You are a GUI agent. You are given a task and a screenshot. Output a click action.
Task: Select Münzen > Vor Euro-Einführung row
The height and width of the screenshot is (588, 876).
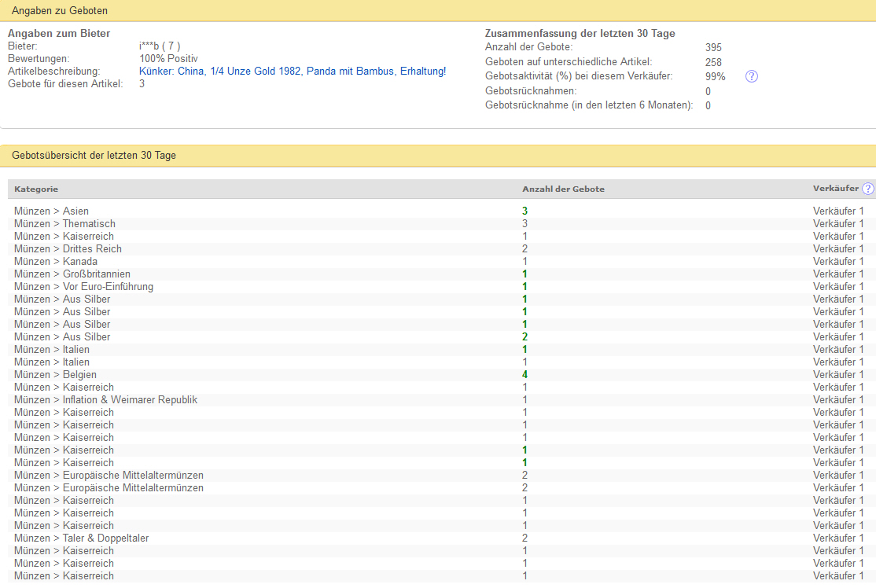[x=83, y=287]
